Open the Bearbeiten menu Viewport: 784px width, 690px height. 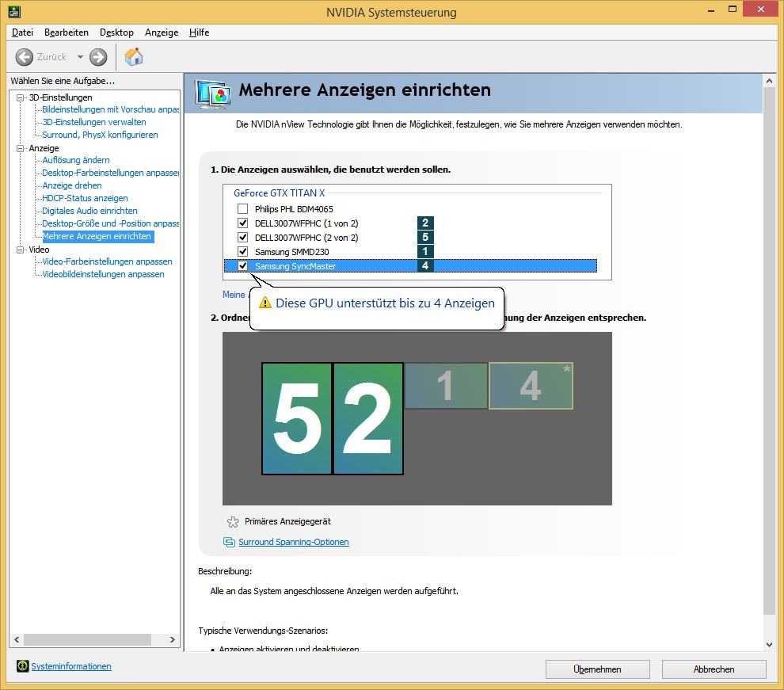[x=67, y=32]
